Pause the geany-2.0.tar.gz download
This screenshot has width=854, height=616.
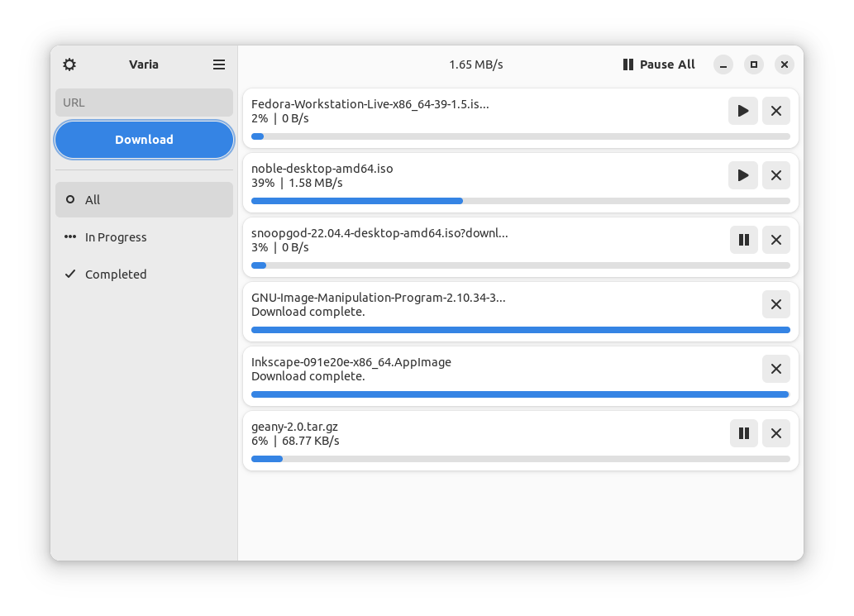[742, 432]
